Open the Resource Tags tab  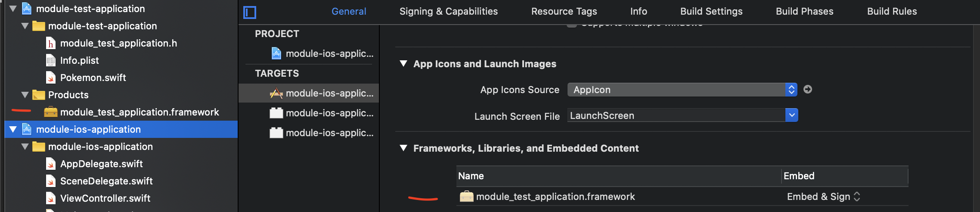pos(564,12)
